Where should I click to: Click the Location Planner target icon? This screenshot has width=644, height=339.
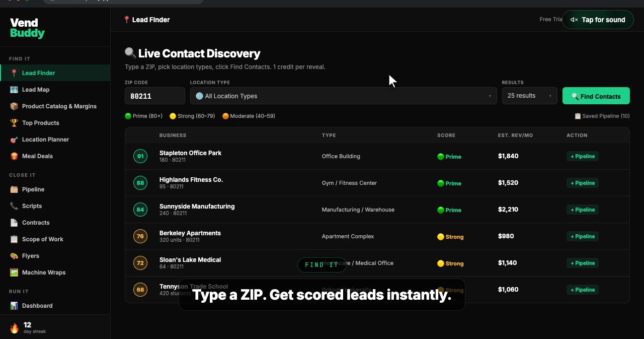(x=14, y=140)
